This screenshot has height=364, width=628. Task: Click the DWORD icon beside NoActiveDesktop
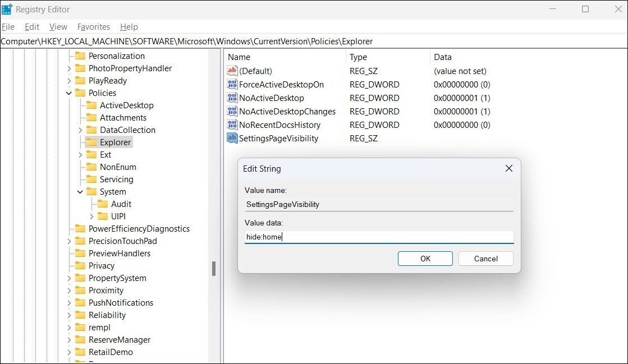pyautogui.click(x=232, y=98)
